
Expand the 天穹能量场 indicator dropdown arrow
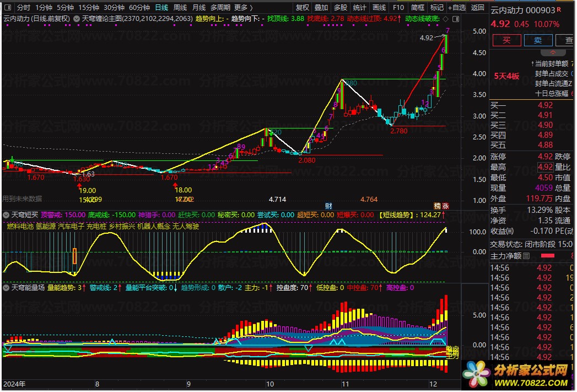click(6, 287)
